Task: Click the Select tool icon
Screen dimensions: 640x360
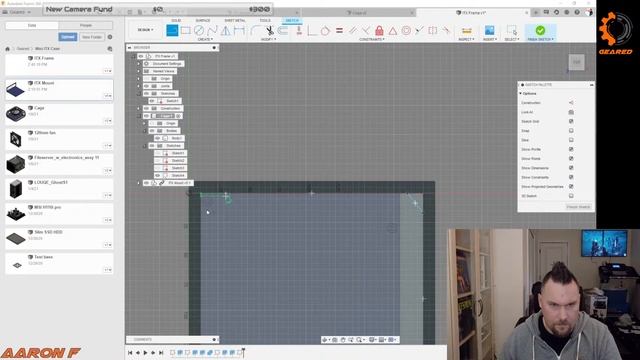Action: tap(511, 30)
